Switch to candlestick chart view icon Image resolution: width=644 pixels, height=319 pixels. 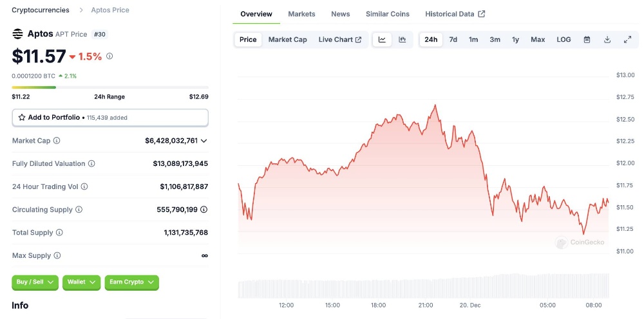click(x=402, y=40)
